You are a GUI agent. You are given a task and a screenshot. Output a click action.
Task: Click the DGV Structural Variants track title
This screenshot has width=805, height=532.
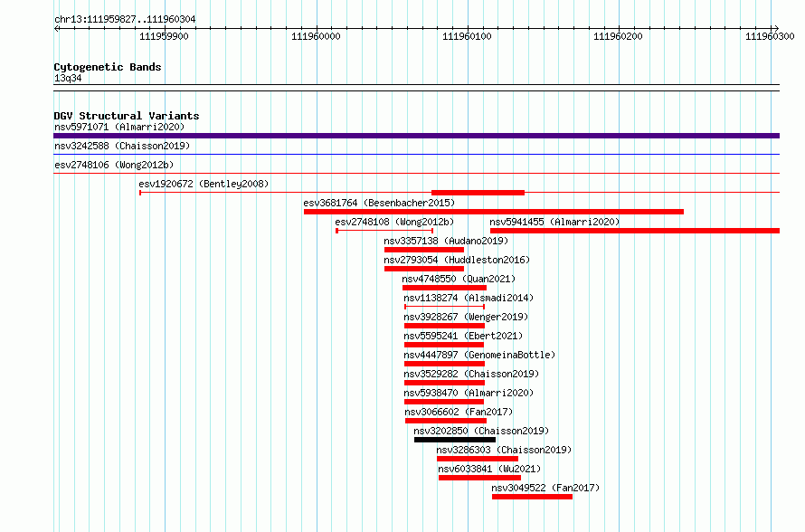[x=127, y=116]
